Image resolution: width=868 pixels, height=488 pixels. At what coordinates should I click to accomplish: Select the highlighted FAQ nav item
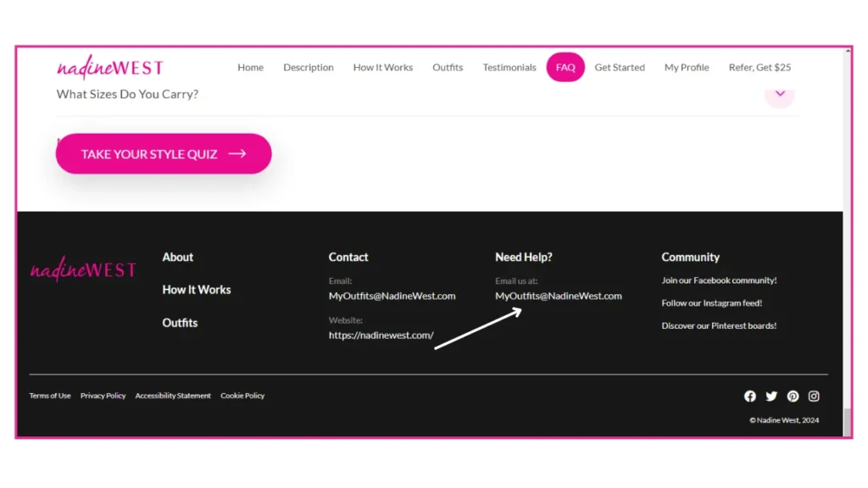point(565,67)
